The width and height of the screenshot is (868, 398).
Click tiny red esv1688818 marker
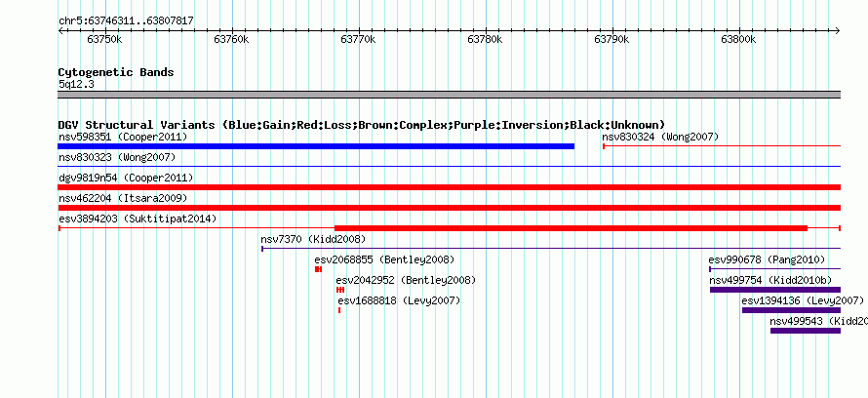(339, 310)
